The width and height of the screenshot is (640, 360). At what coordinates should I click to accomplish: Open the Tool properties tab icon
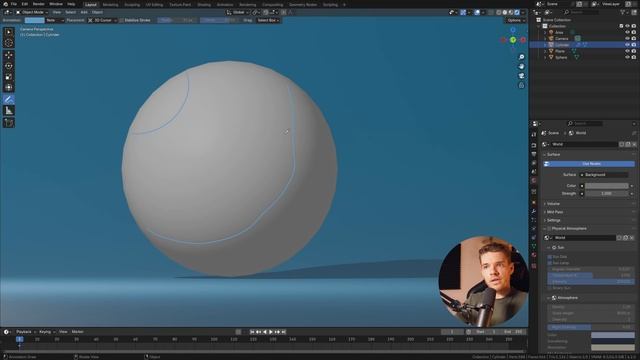(x=534, y=134)
